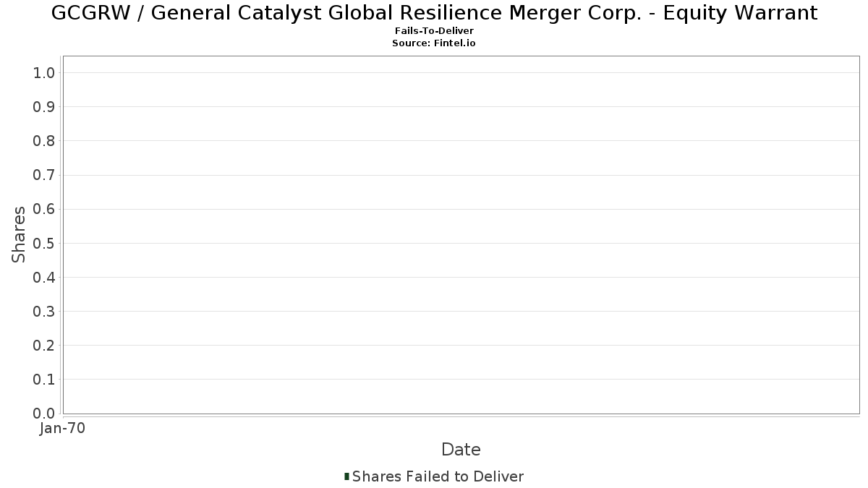Click the Jan-70 x-axis label
Viewport: 868px width, 488px height.
point(63,428)
